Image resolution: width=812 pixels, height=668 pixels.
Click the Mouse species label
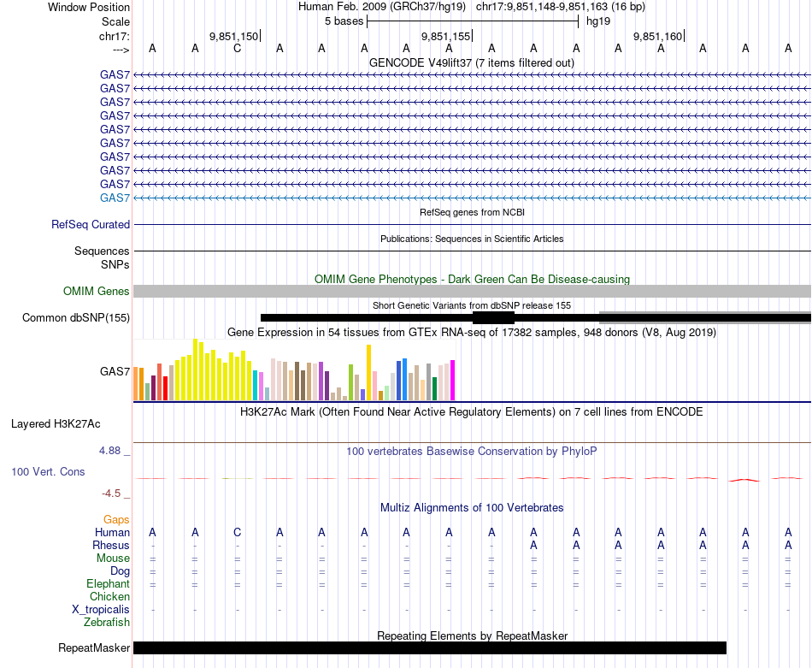[113, 559]
